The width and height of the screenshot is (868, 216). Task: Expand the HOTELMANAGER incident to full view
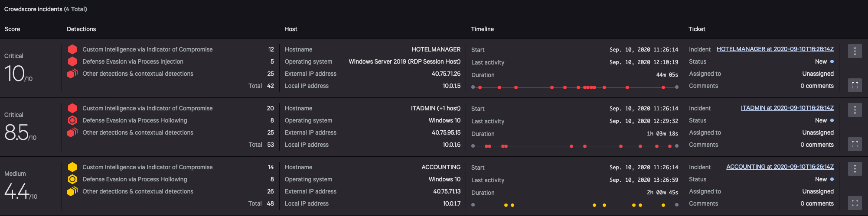[855, 85]
